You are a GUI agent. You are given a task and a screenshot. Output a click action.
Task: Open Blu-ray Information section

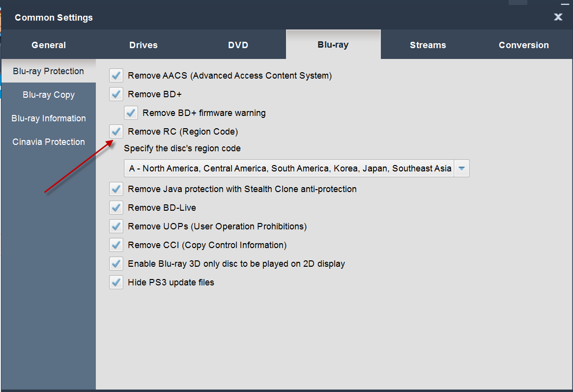pos(49,118)
